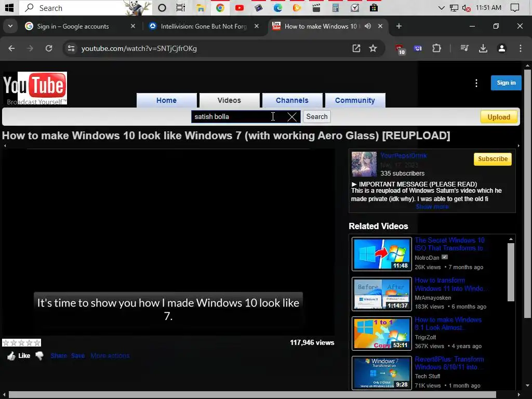Open How to transform Windows 11 video link
Viewport: 532px width, 399px height.
click(x=450, y=284)
